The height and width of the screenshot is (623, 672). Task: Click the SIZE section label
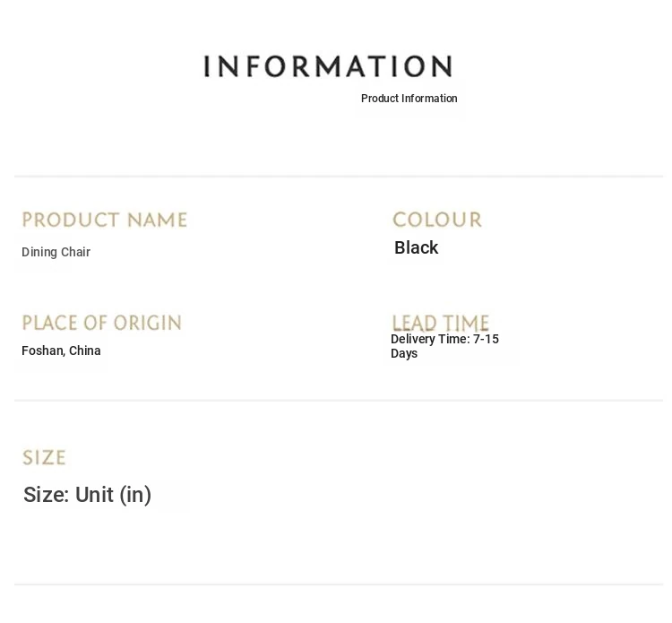44,457
